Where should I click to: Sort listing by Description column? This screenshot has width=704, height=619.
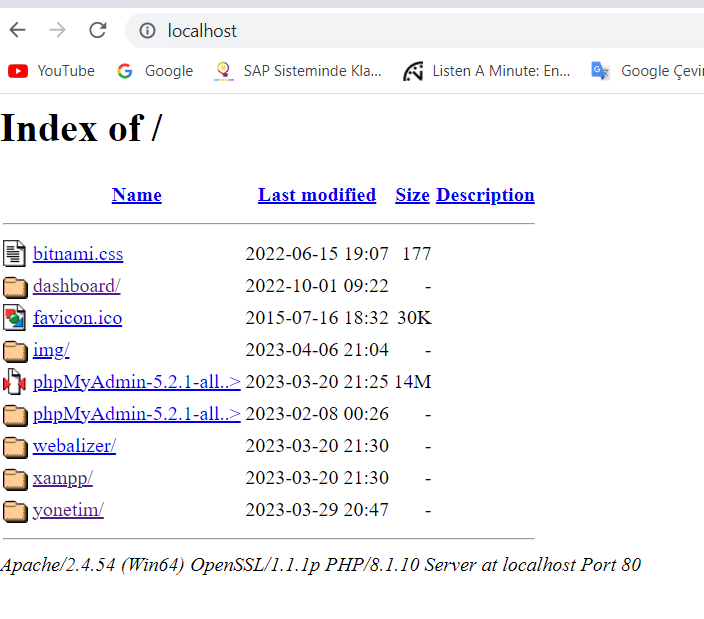485,195
